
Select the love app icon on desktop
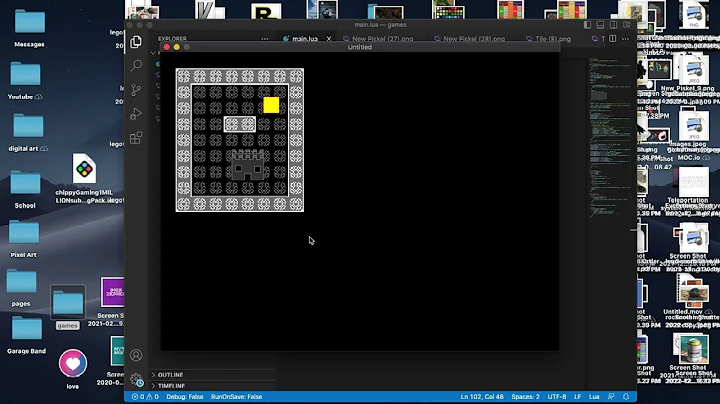coord(73,368)
